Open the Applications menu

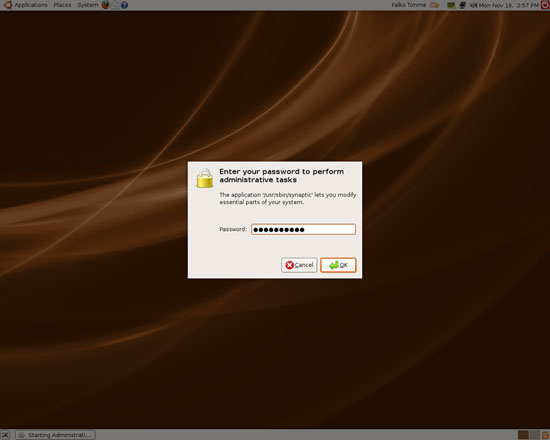31,5
